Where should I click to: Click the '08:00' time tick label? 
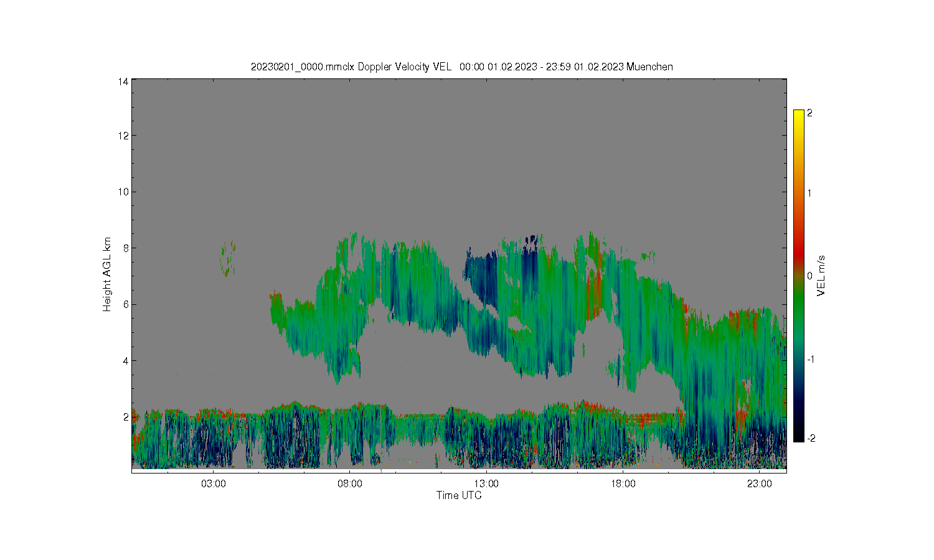click(350, 484)
